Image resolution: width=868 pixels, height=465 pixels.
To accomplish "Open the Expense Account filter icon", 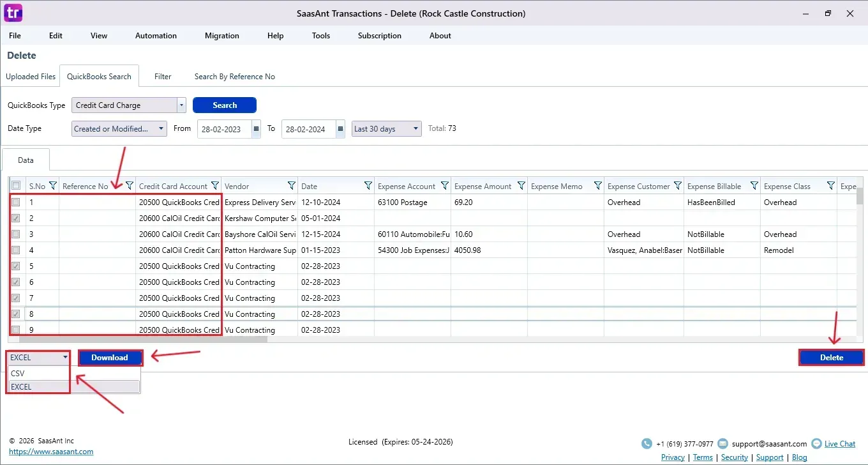I will point(445,186).
